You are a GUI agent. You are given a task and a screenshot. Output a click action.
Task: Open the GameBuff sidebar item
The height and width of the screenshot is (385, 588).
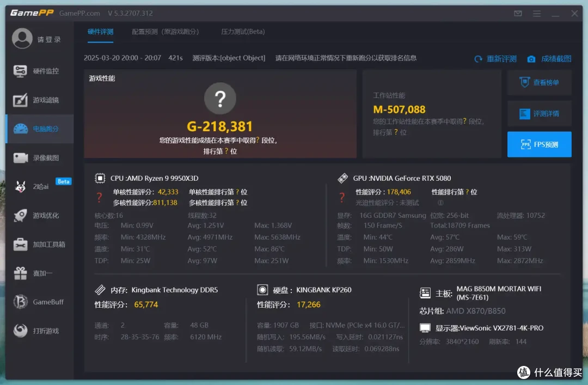click(39, 302)
